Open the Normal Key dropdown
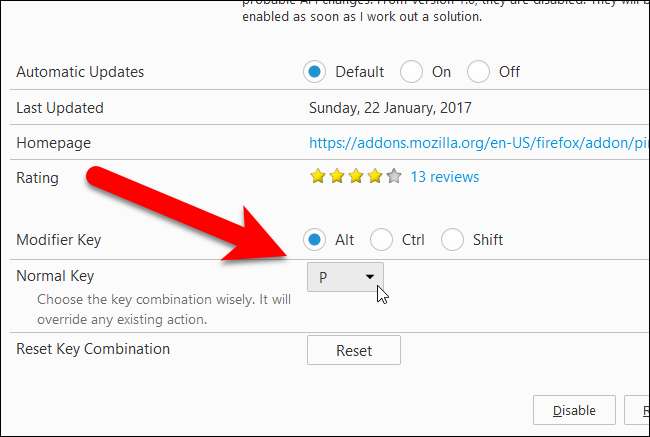This screenshot has width=650, height=437. (x=345, y=277)
